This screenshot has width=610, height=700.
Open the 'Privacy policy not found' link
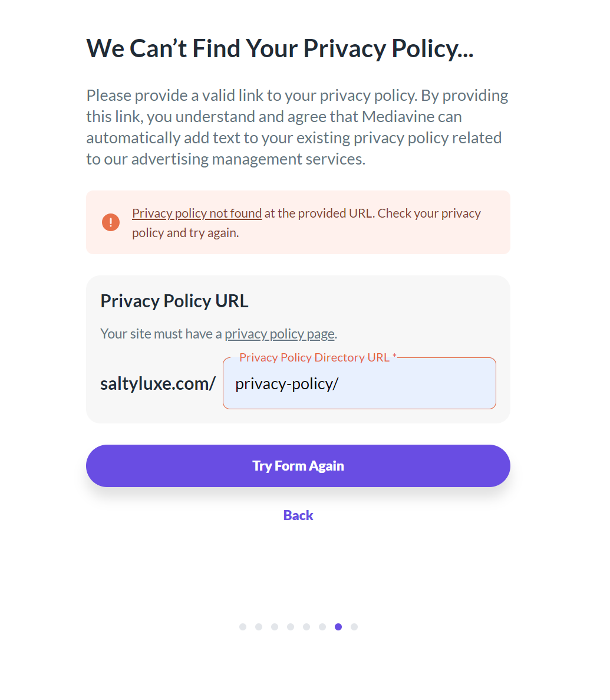196,213
